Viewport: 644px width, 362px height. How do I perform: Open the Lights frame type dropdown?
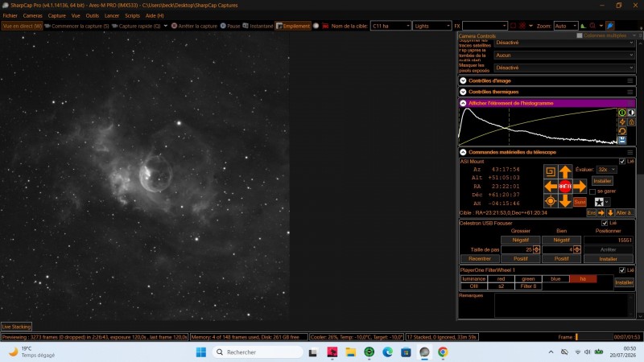[x=431, y=26]
